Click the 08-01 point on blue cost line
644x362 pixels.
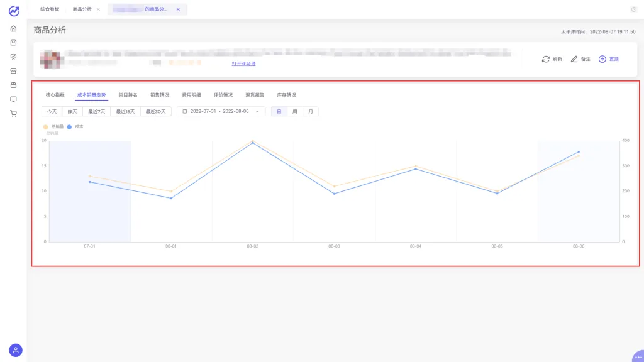(171, 198)
